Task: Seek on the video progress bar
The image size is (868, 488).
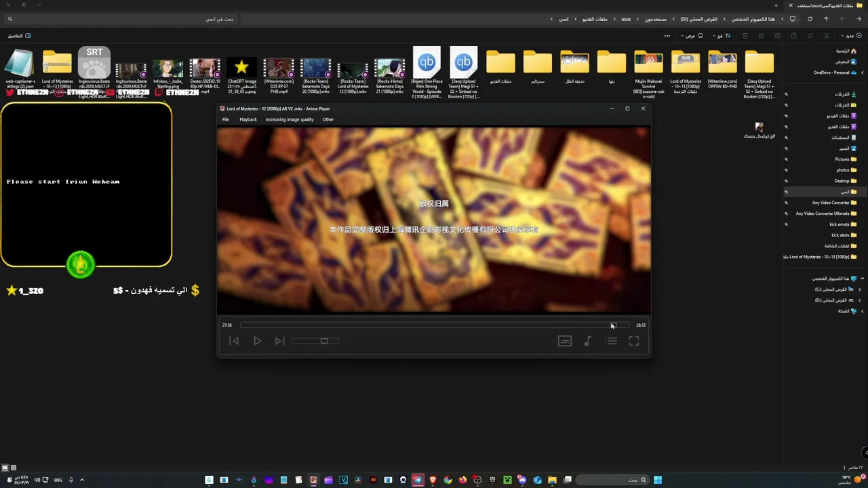Action: pyautogui.click(x=435, y=325)
